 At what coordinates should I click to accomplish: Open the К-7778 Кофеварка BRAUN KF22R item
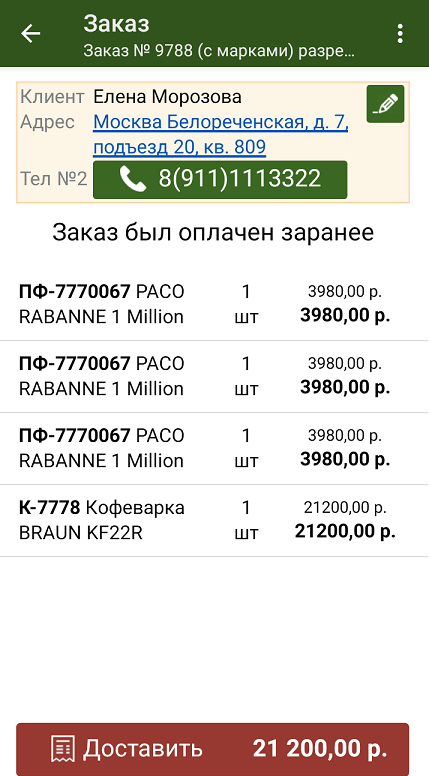tap(214, 521)
